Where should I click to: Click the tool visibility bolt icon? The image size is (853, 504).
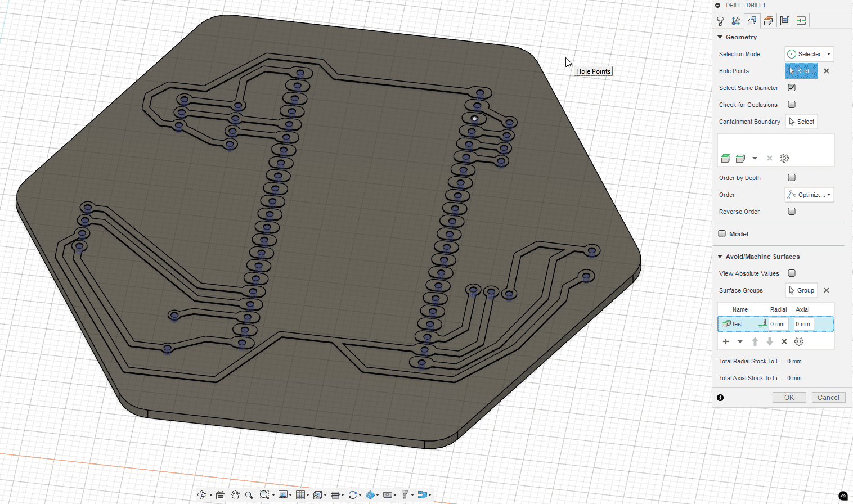[405, 495]
